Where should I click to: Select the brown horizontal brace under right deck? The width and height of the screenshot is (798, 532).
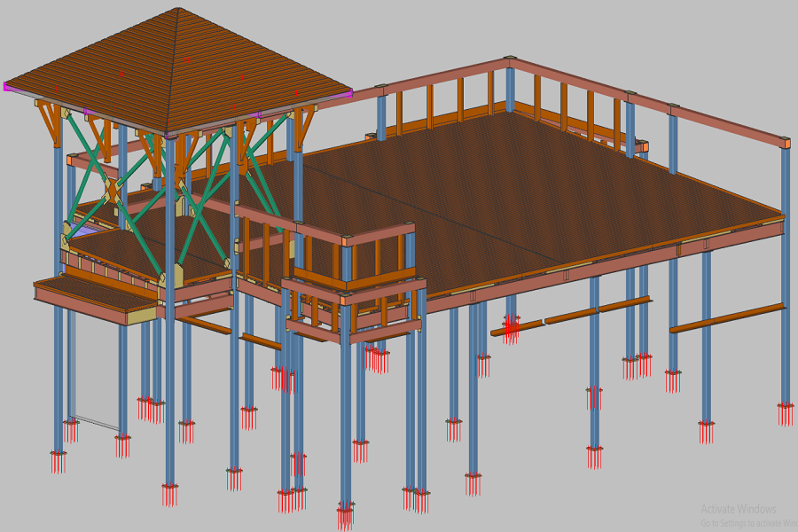tap(727, 318)
